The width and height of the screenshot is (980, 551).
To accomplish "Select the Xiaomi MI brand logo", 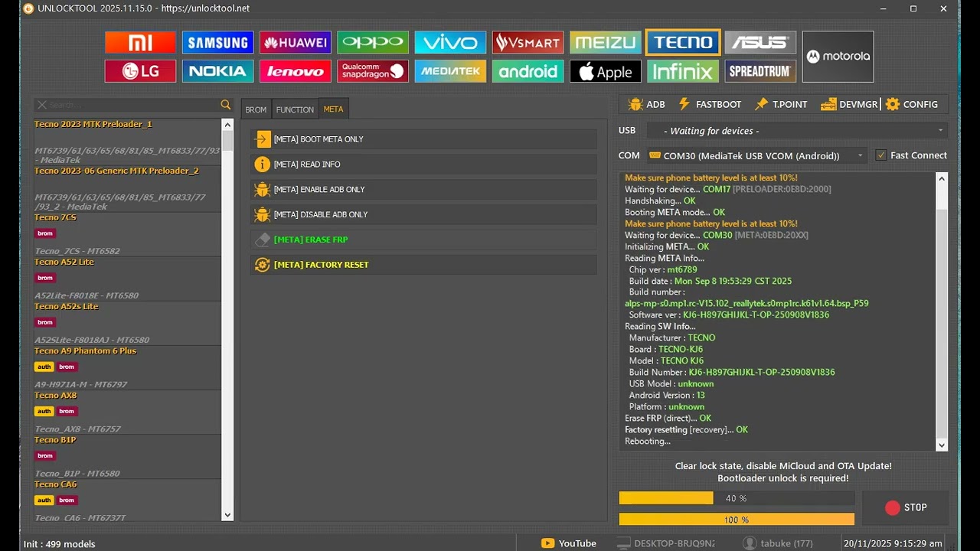I will click(x=140, y=43).
